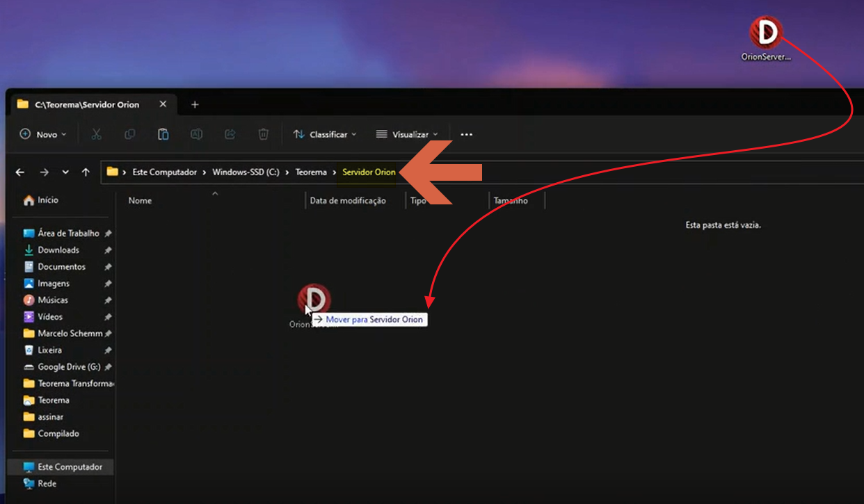Expand chevron between Teorema and Servidor Orion
The height and width of the screenshot is (504, 864).
(335, 172)
